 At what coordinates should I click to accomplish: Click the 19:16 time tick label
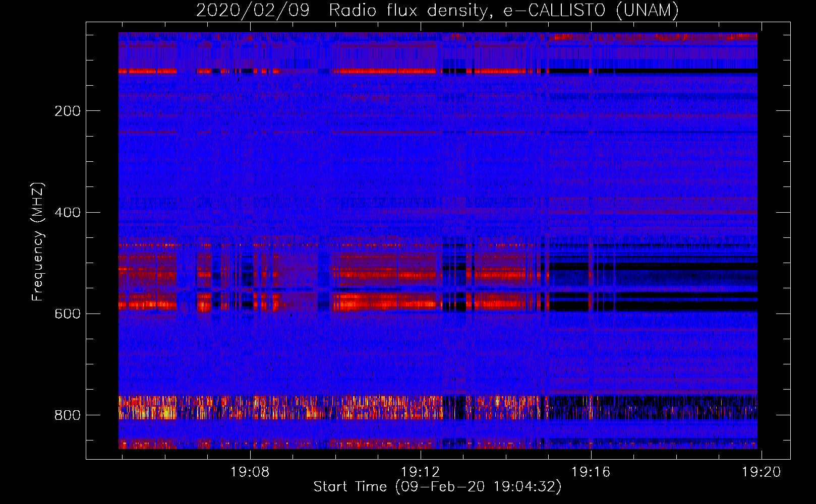(x=591, y=472)
